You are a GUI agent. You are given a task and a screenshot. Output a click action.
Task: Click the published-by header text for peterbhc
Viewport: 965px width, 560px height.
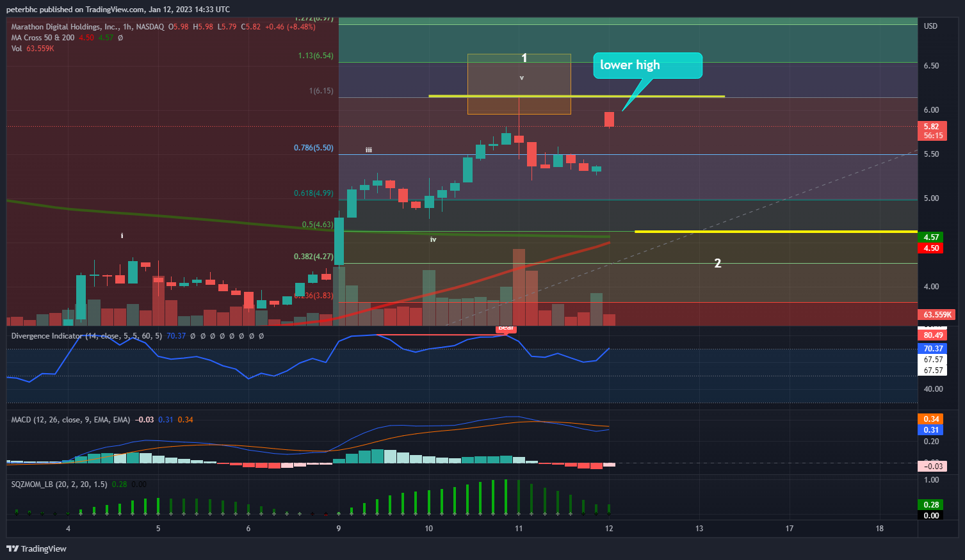coord(118,10)
